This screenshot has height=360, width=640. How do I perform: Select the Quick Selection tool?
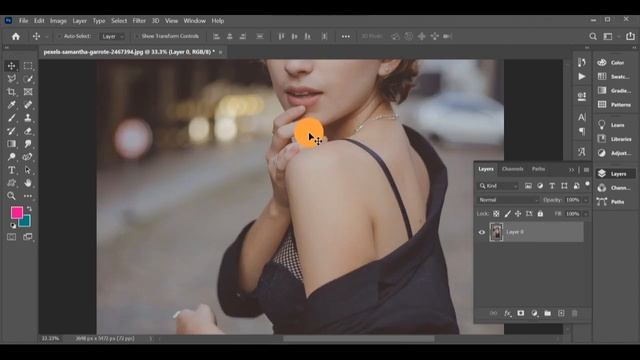(28, 79)
